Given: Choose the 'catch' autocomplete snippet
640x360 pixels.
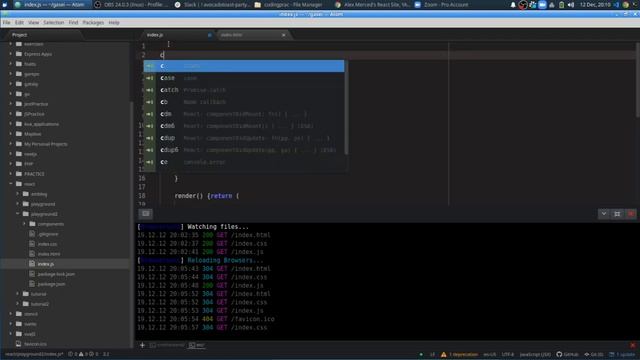Looking at the screenshot, I should point(244,90).
